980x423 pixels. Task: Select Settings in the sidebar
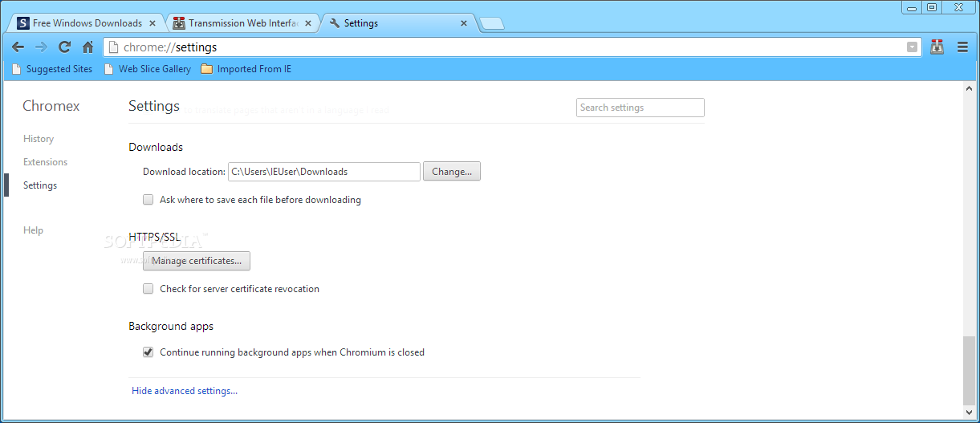tap(40, 185)
